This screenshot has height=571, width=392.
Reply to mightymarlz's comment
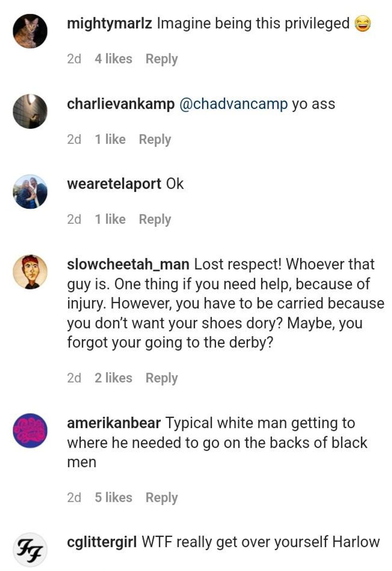pos(162,59)
